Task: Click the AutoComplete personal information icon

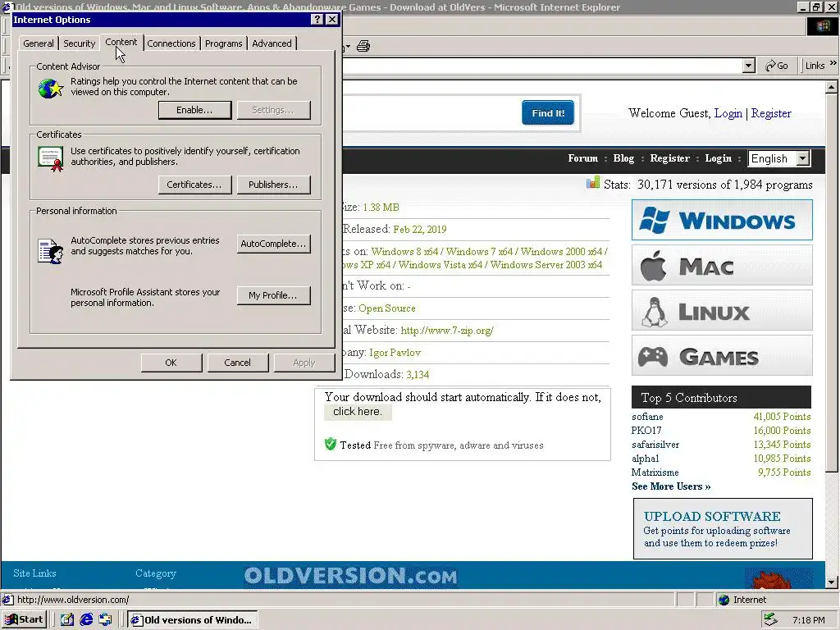Action: click(x=50, y=251)
